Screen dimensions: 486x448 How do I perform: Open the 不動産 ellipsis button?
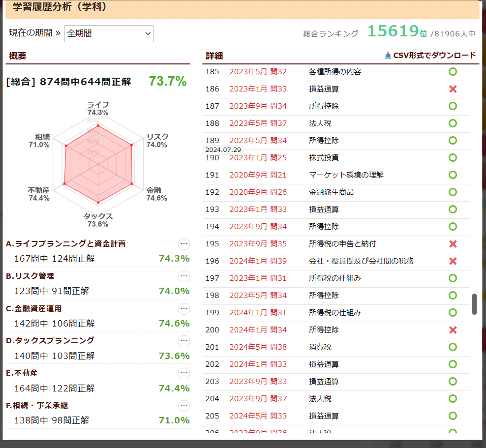pyautogui.click(x=184, y=373)
